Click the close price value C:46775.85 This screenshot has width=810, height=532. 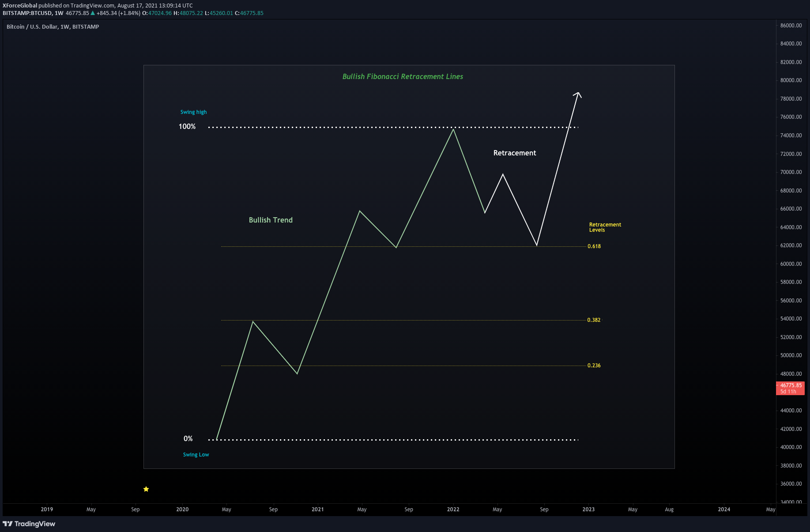[x=249, y=13]
